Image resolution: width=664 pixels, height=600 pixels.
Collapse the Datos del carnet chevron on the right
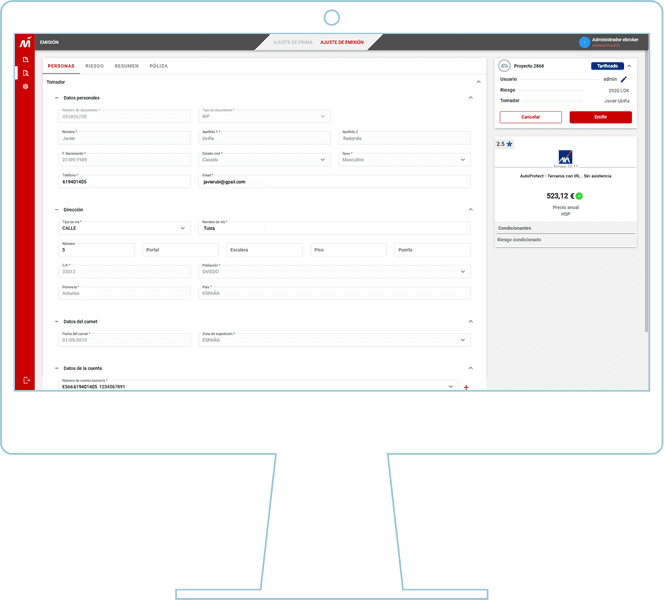(x=470, y=321)
